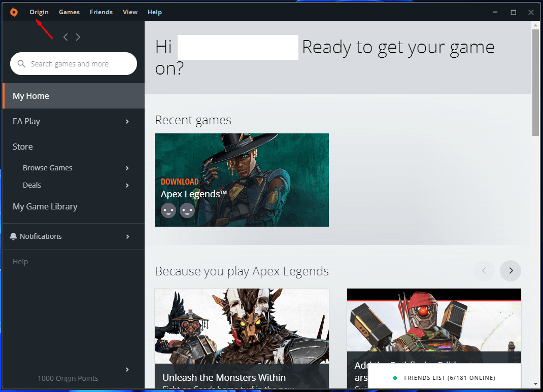Open the View menu
The width and height of the screenshot is (543, 392).
point(130,12)
